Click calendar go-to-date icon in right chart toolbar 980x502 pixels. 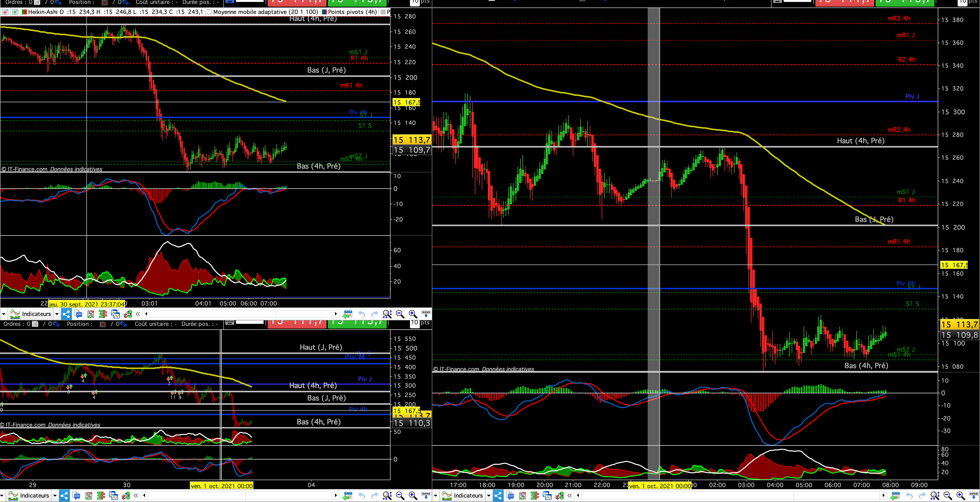[x=895, y=496]
